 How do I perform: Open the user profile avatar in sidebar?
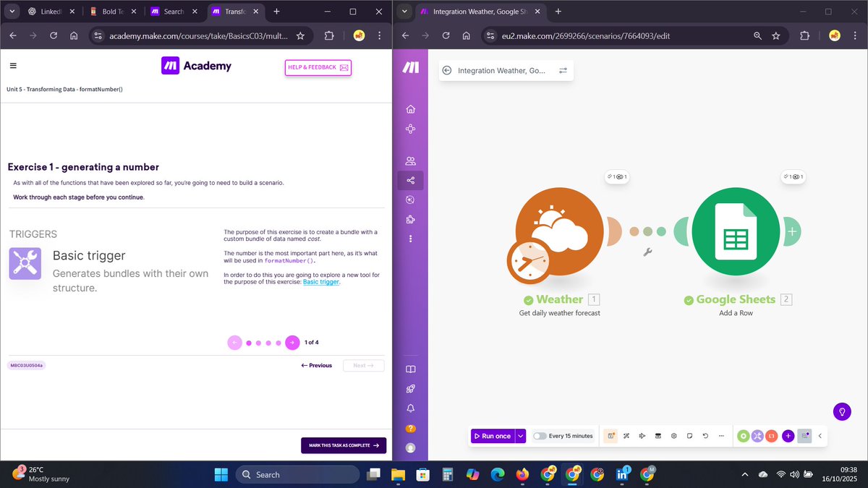click(411, 448)
